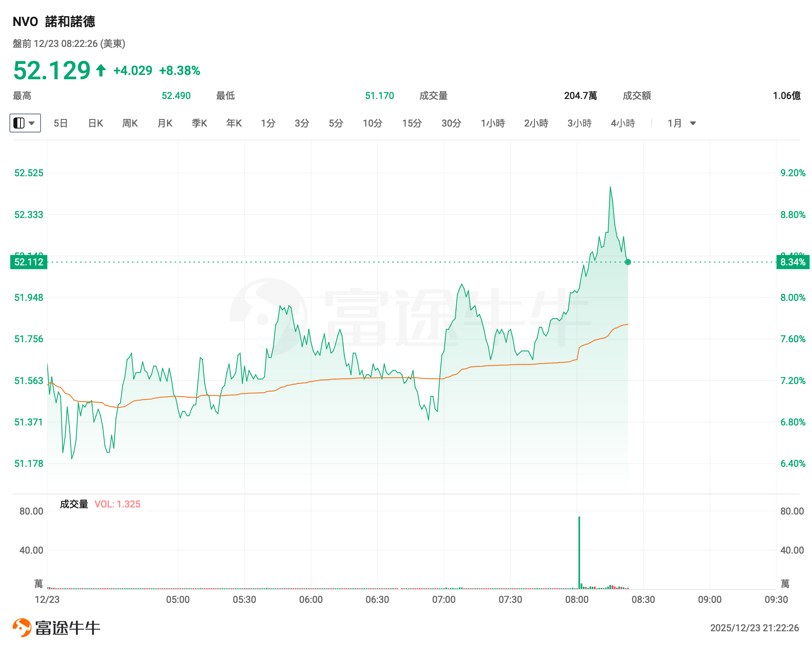Select the 月K timeframe
The height and width of the screenshot is (649, 812).
(165, 123)
